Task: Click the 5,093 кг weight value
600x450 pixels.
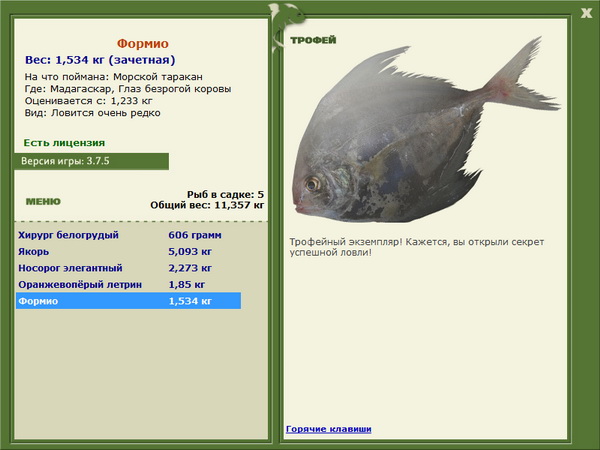Action: click(x=190, y=252)
